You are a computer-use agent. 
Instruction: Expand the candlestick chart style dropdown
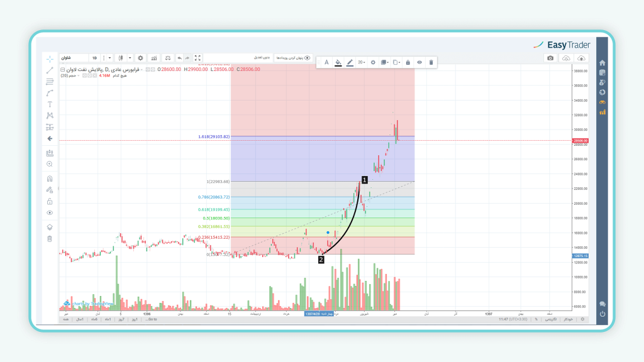tap(130, 58)
